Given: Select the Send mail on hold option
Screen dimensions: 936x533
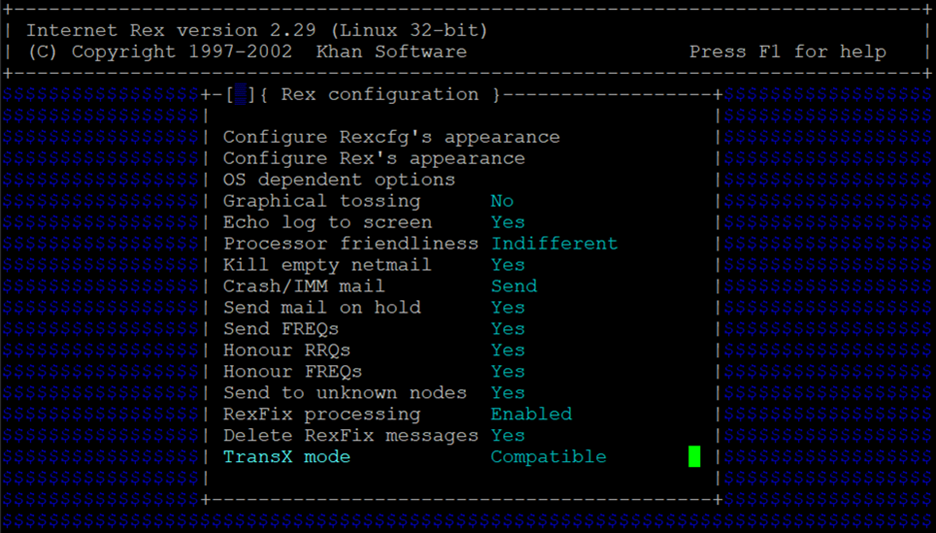Looking at the screenshot, I should [322, 307].
